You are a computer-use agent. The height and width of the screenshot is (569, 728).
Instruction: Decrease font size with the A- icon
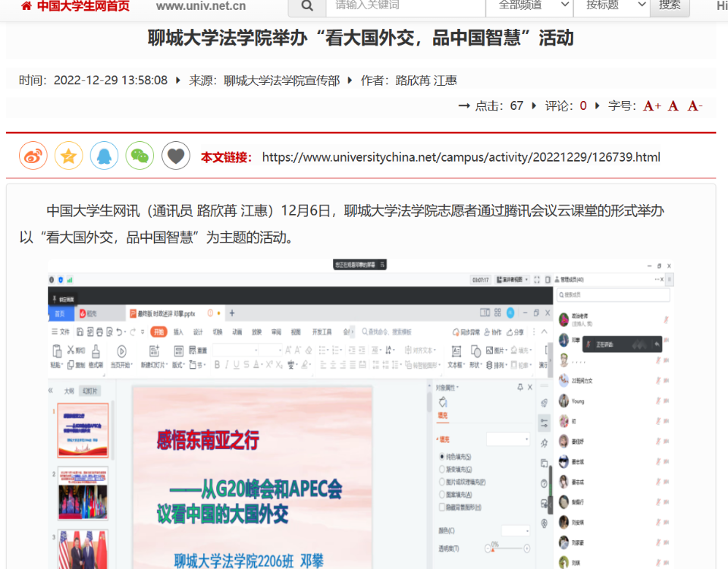(695, 106)
